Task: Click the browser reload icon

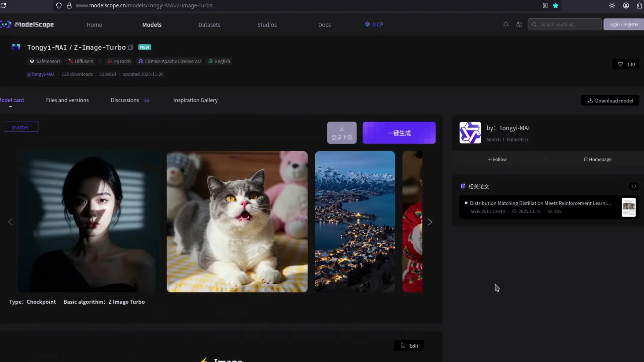Action: 3,5
